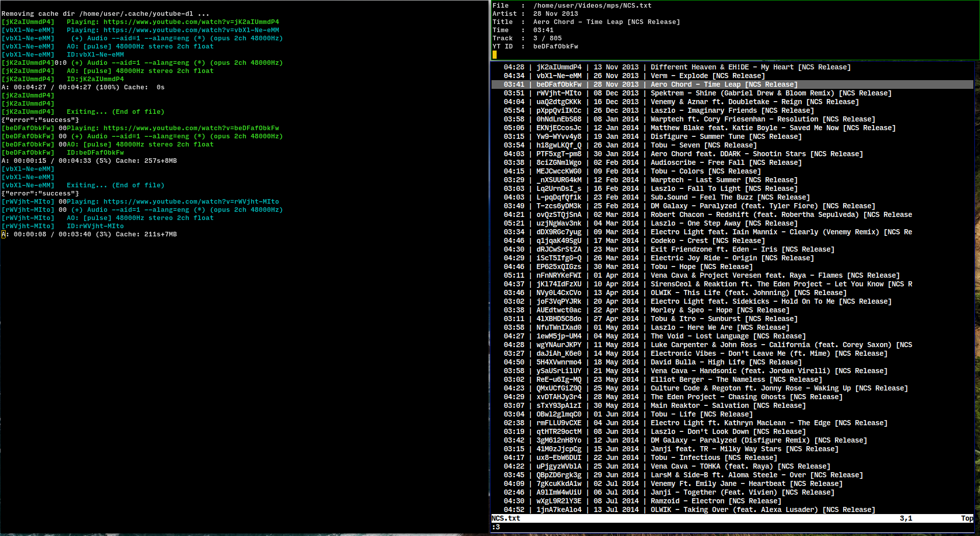Click the date "01 Apr 2014" in the playlist
The width and height of the screenshot is (980, 536).
pyautogui.click(x=616, y=276)
